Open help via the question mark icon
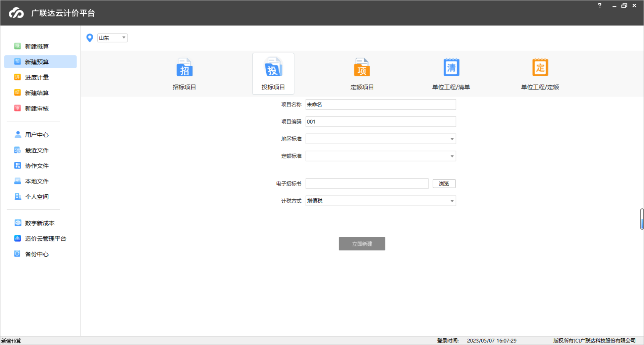 (x=600, y=5)
